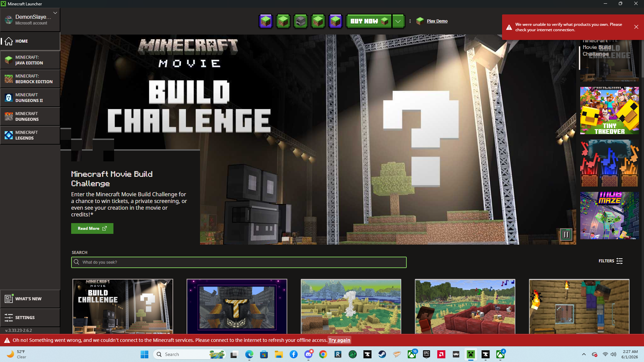Open Wi-Fi network settings in tray
The image size is (644, 362).
coord(605,354)
